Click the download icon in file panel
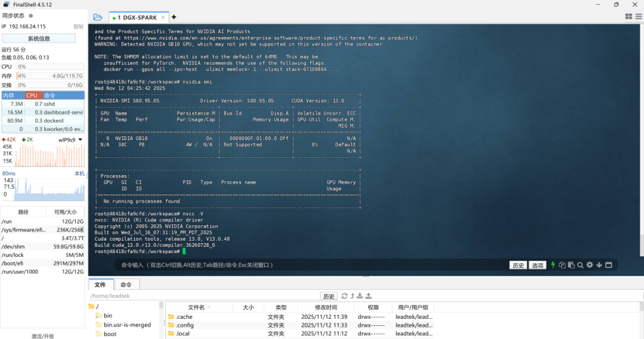This screenshot has height=339, width=644. pos(360,296)
